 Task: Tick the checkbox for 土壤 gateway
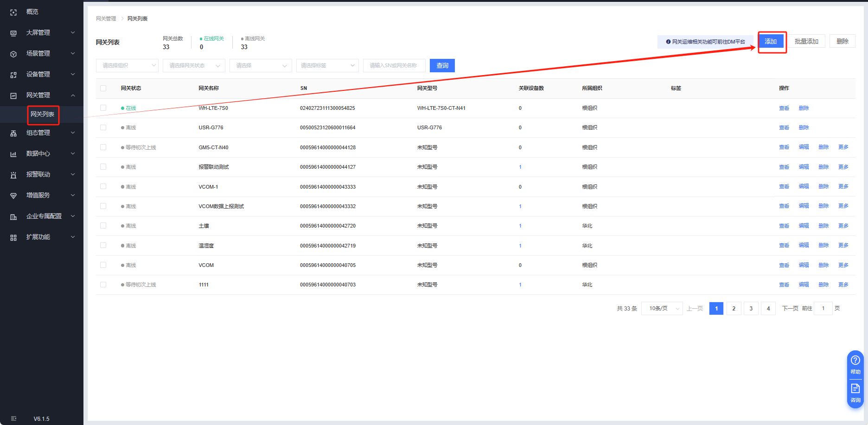[x=103, y=226]
